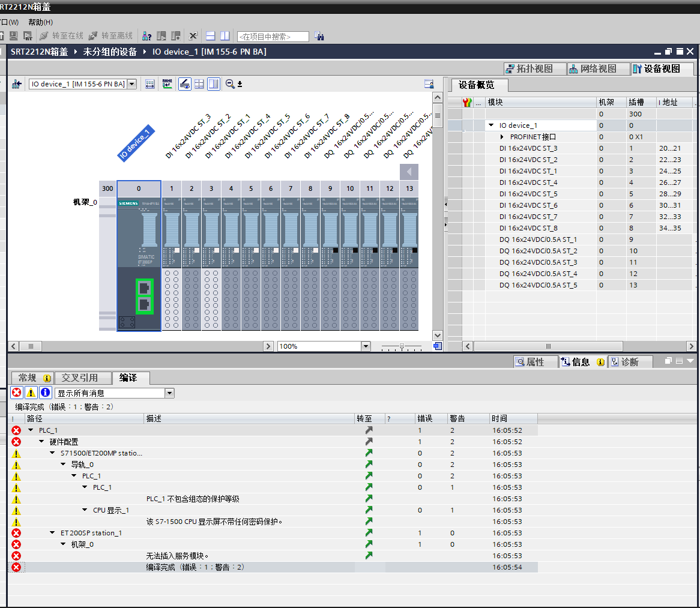Image resolution: width=700 pixels, height=608 pixels.
Task: Click the go to network view icon
Action: point(17,84)
